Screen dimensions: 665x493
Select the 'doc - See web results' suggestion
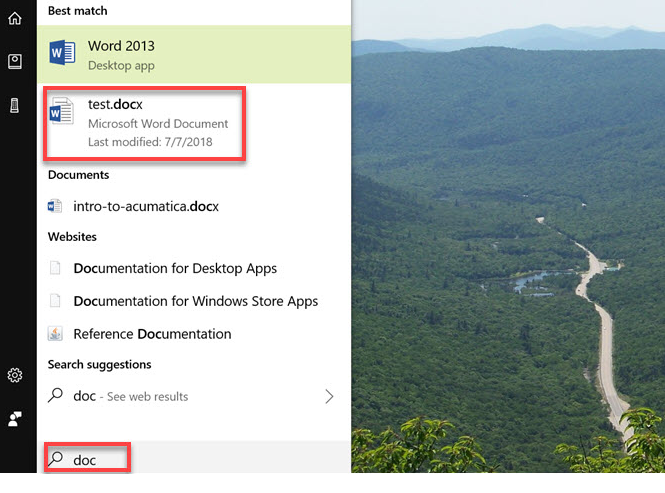click(x=130, y=396)
